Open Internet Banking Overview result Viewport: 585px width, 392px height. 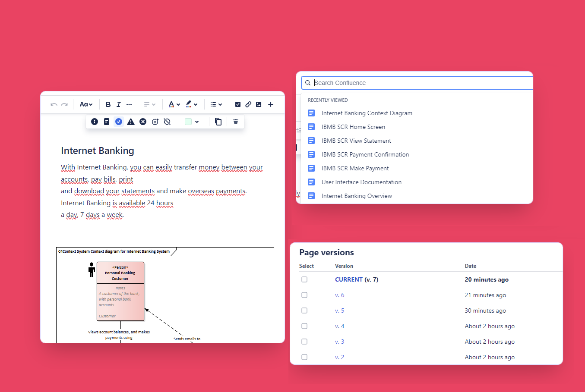tap(357, 196)
